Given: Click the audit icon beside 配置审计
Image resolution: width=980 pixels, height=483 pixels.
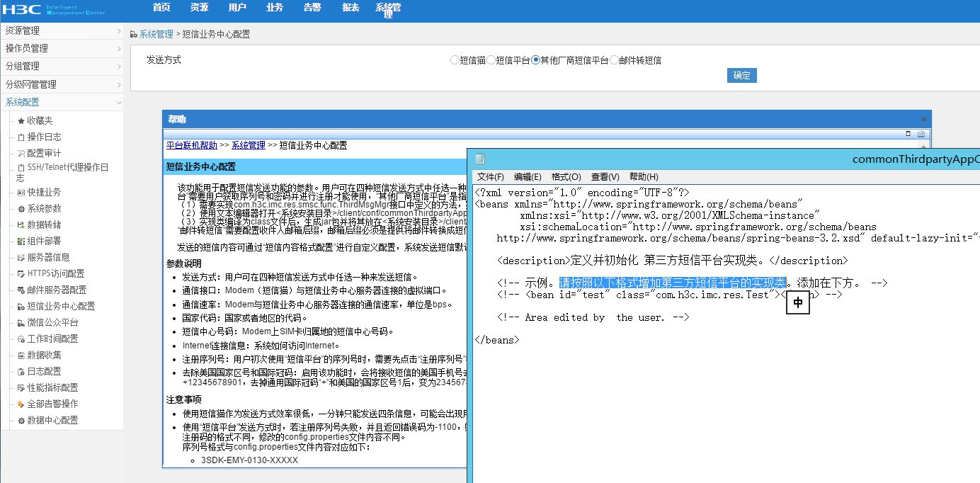Looking at the screenshot, I should [21, 154].
